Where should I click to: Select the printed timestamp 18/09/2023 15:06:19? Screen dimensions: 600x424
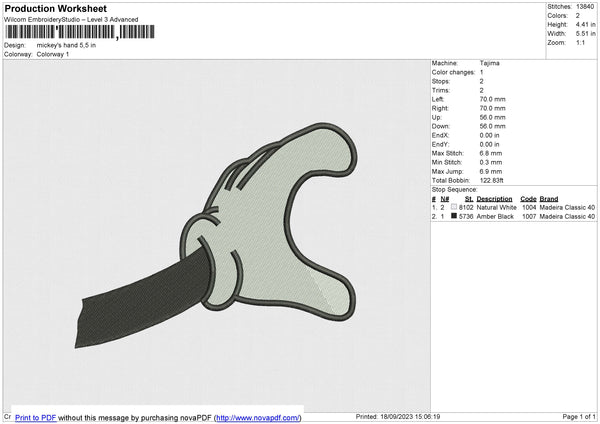pos(410,416)
